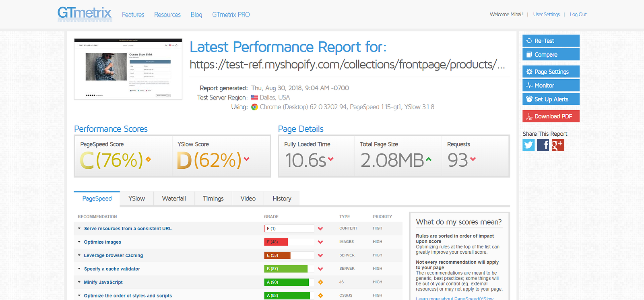Click the Log Out link

click(x=578, y=14)
